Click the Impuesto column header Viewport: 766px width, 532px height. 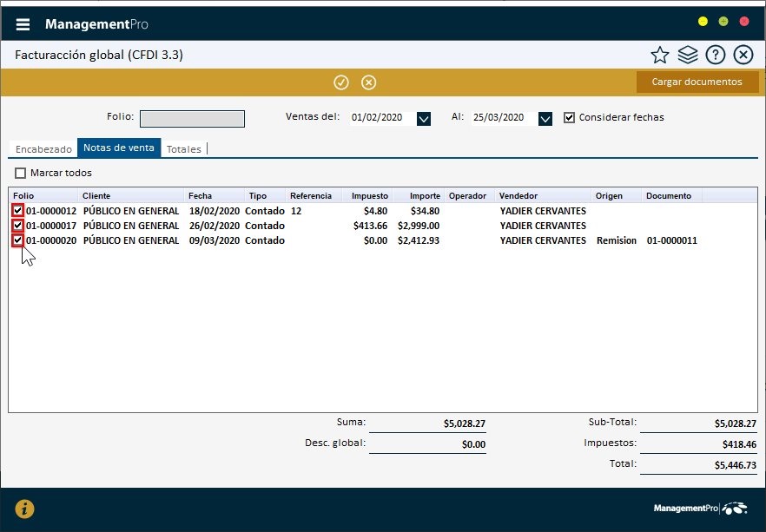coord(367,196)
